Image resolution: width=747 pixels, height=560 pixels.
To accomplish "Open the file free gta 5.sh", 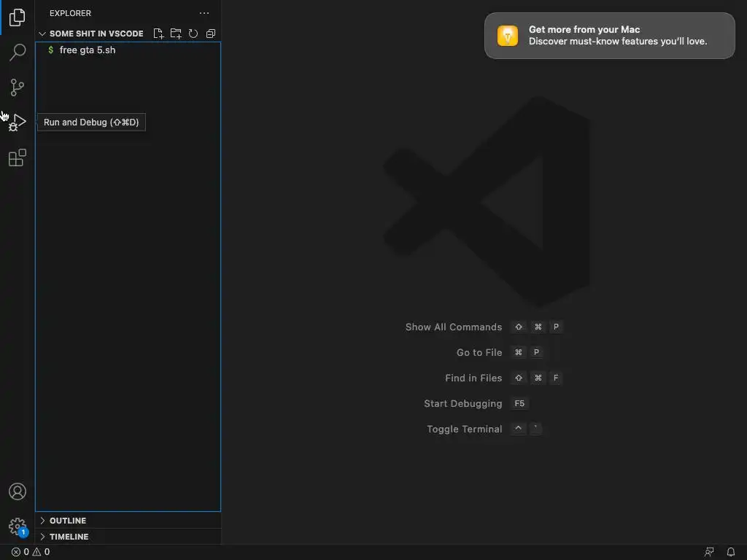I will [128, 50].
